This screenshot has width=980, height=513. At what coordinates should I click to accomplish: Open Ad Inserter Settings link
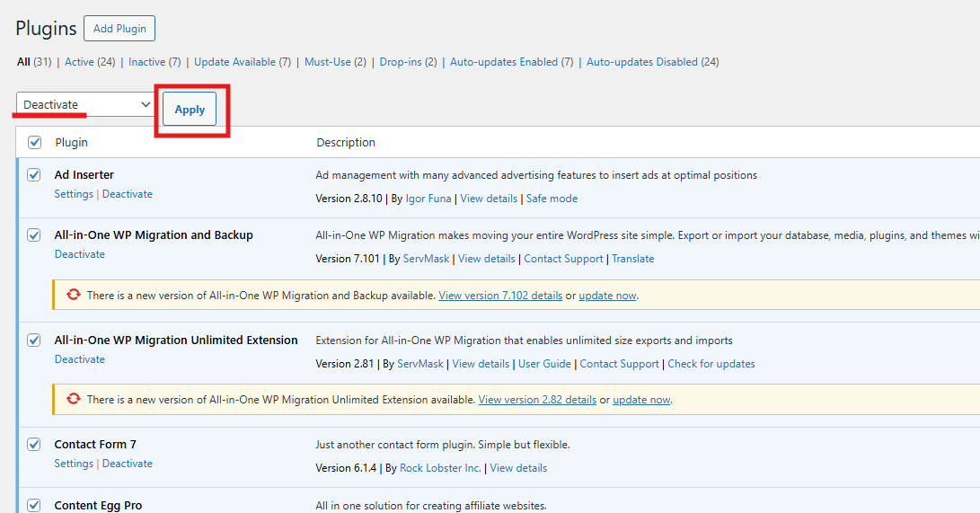[x=74, y=194]
